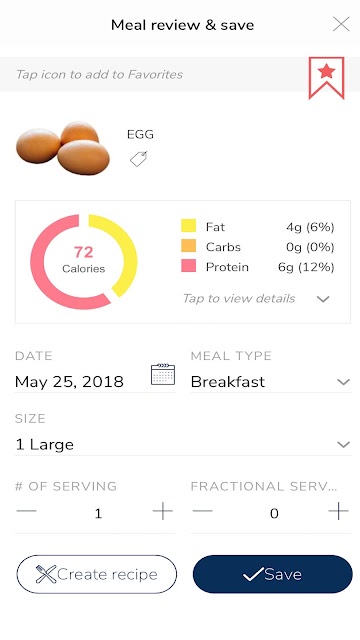Screen dimensions: 360x640
Task: Tap the eggs food thumbnail image
Action: pos(63,148)
